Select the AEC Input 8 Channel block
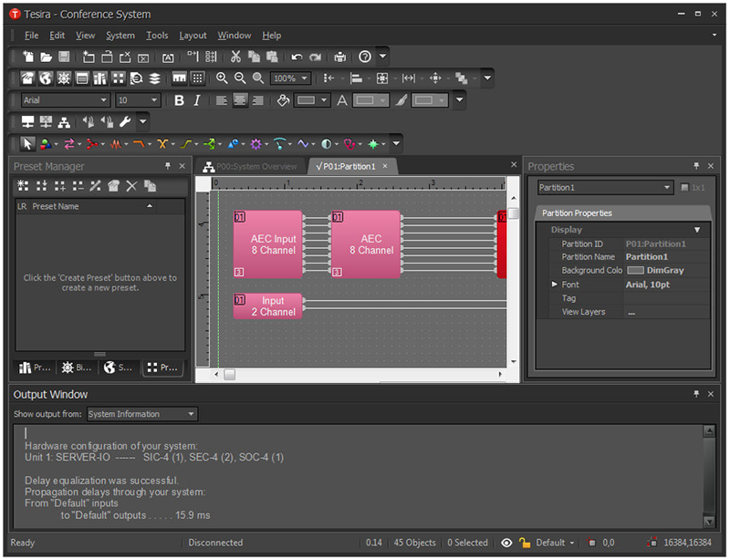The image size is (730, 560). point(268,244)
